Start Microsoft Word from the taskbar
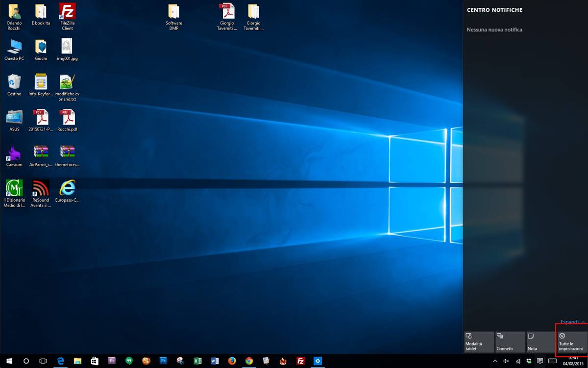Image resolution: width=588 pixels, height=368 pixels. pos(215,361)
